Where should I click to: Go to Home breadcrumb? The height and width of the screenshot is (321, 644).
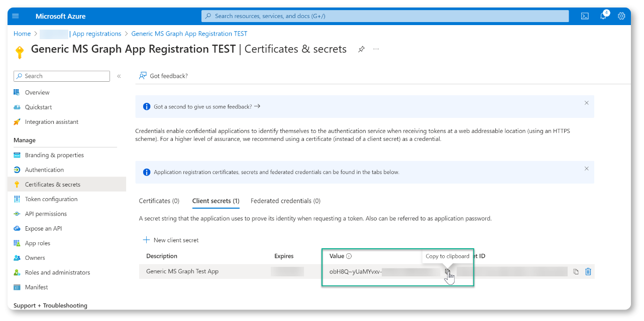(x=22, y=34)
